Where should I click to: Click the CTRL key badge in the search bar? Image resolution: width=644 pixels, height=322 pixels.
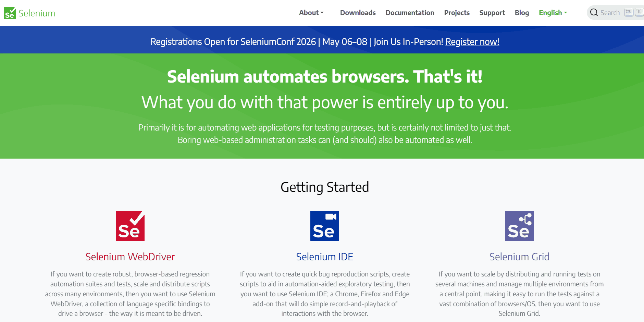(x=629, y=11)
